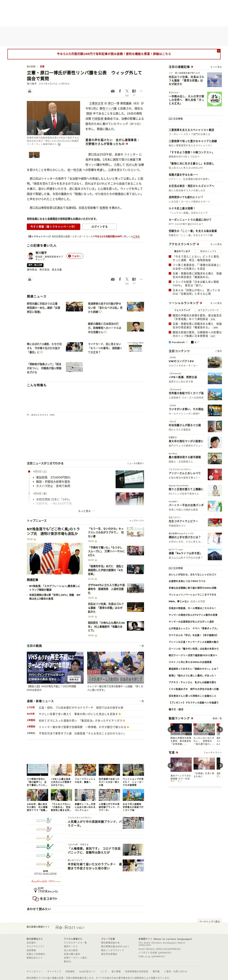228x980 pixels.
Task: Click the 朝日新聞Thinkキャンパス logo
Action: click(46, 891)
